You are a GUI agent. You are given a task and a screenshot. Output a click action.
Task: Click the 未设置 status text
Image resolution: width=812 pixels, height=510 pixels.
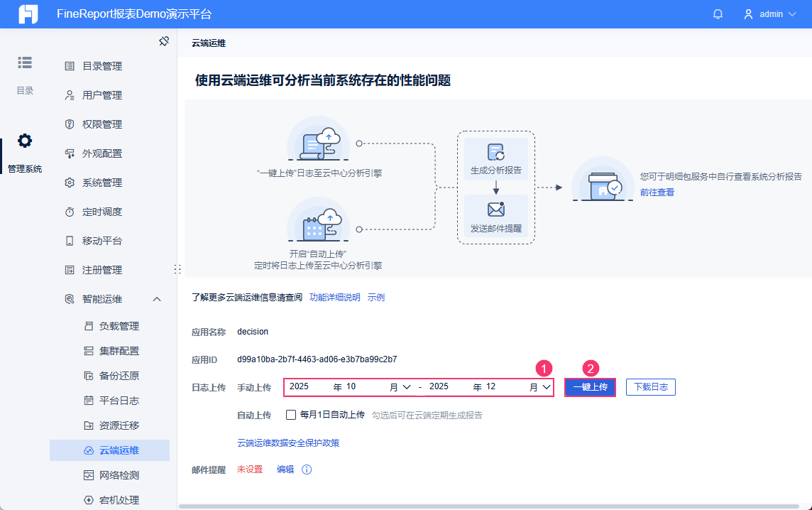click(250, 470)
